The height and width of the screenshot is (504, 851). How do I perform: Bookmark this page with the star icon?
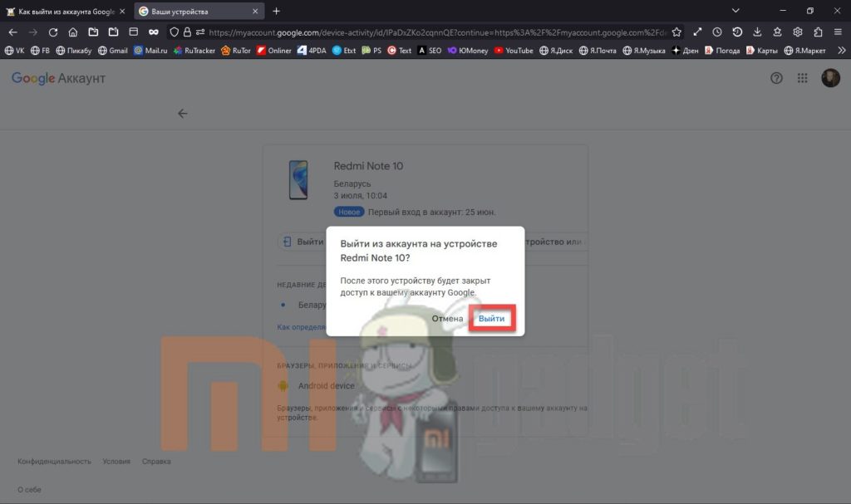[x=676, y=32]
